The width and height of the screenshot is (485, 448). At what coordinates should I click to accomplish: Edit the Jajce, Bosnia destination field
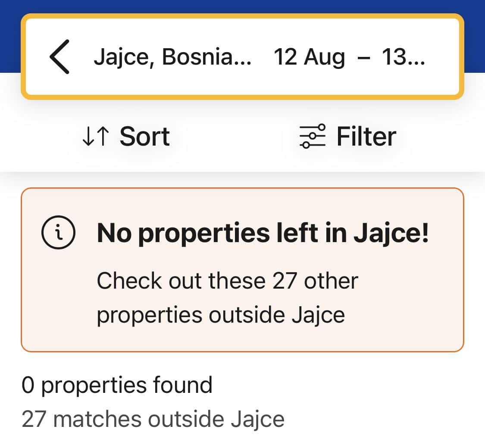(x=172, y=57)
